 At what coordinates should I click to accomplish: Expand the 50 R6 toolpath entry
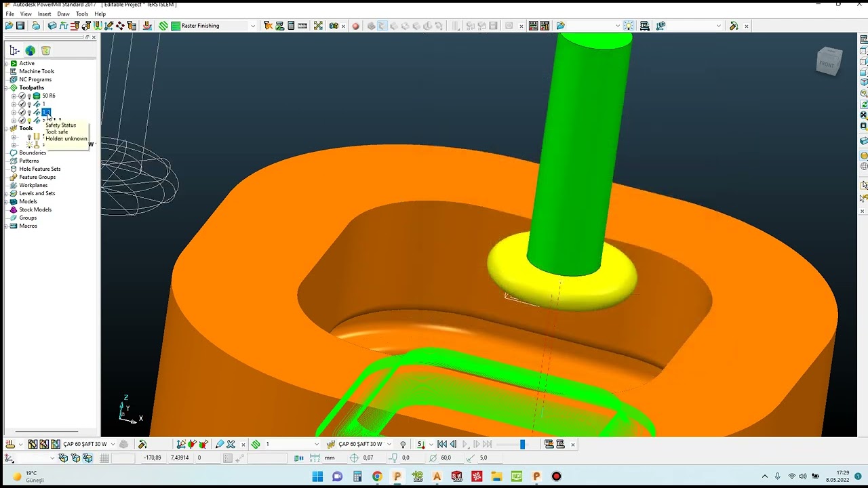click(14, 96)
